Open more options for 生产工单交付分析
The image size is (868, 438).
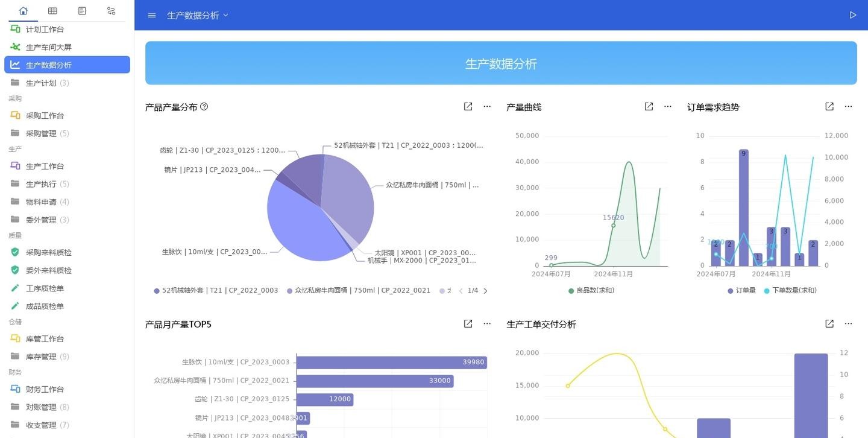pos(848,323)
